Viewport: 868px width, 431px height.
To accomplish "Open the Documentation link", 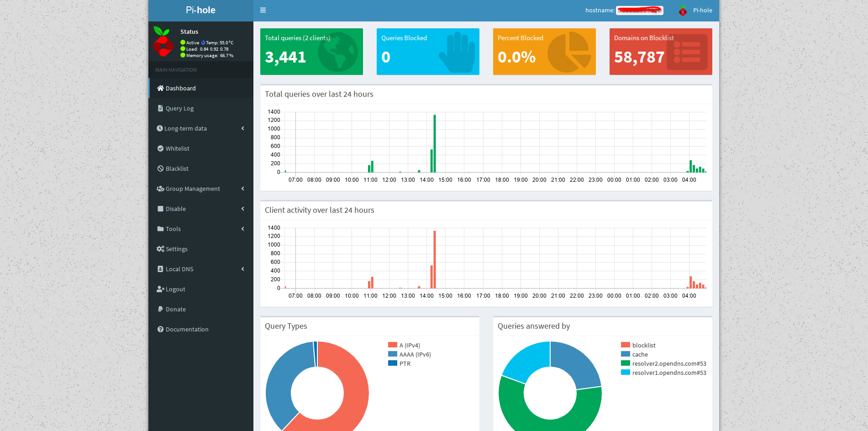I will (201, 329).
